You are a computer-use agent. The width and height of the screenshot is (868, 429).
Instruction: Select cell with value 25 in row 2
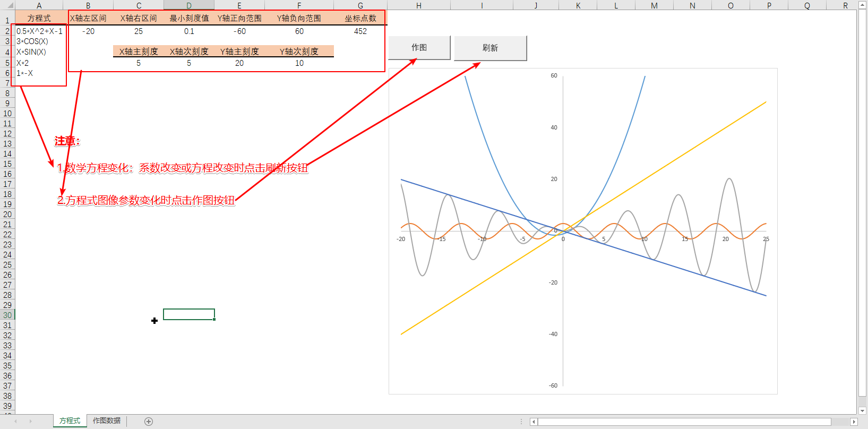tap(139, 31)
